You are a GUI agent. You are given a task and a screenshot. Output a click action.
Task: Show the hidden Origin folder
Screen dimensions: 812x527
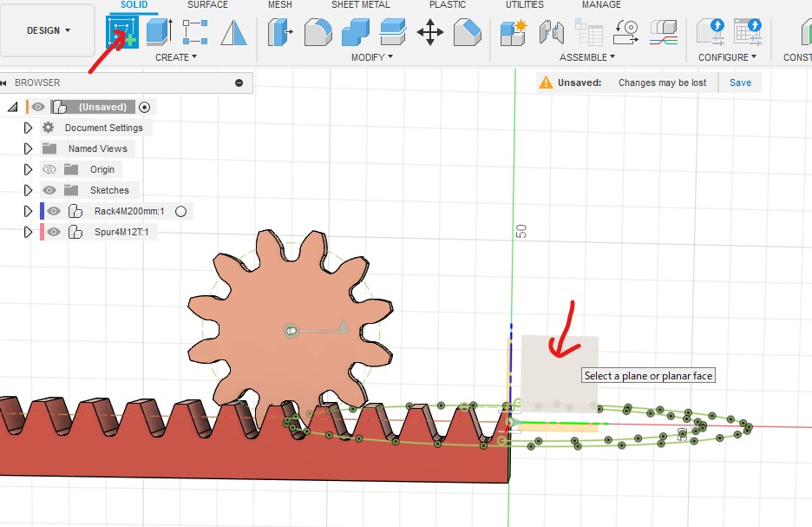point(49,169)
